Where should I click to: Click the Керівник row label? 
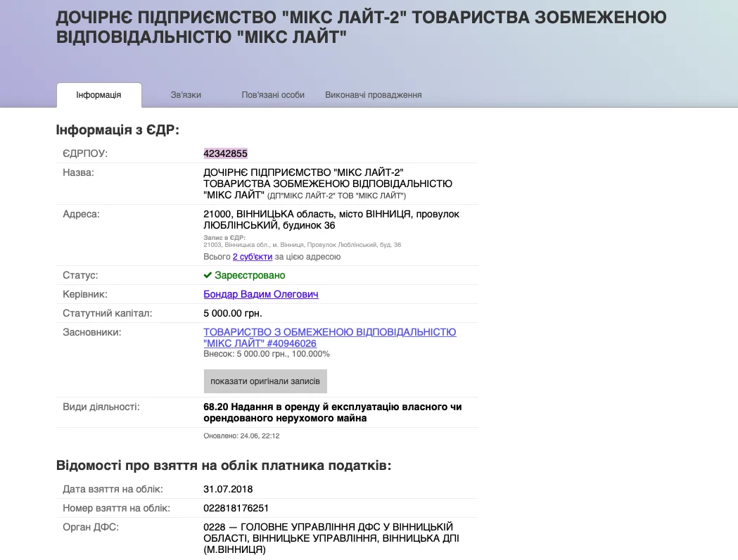click(x=84, y=295)
